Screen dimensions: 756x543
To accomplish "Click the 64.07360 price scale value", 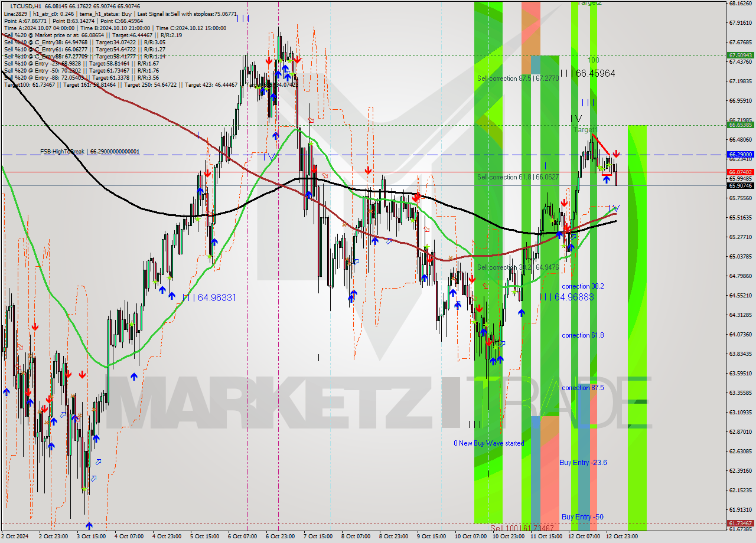I will 741,334.
